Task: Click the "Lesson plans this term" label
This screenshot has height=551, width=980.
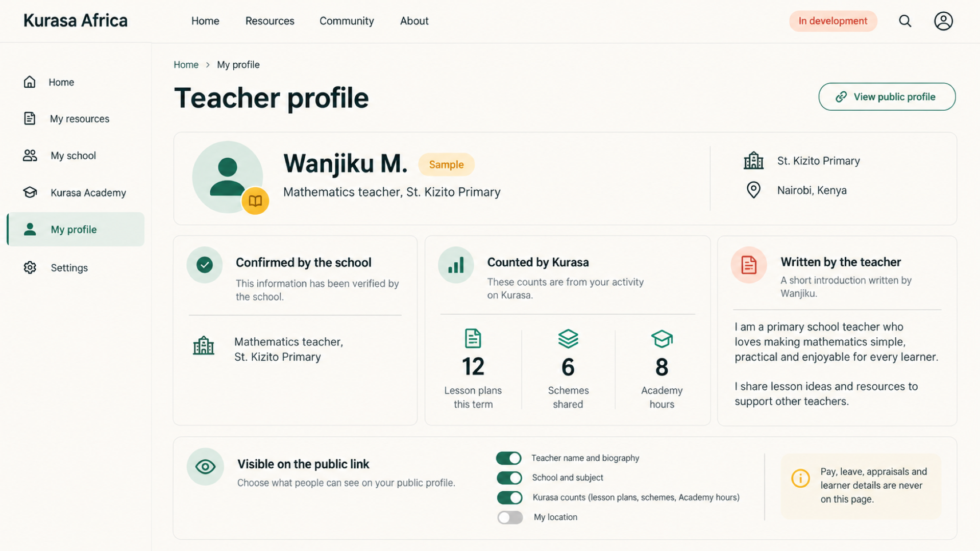Action: 473,397
